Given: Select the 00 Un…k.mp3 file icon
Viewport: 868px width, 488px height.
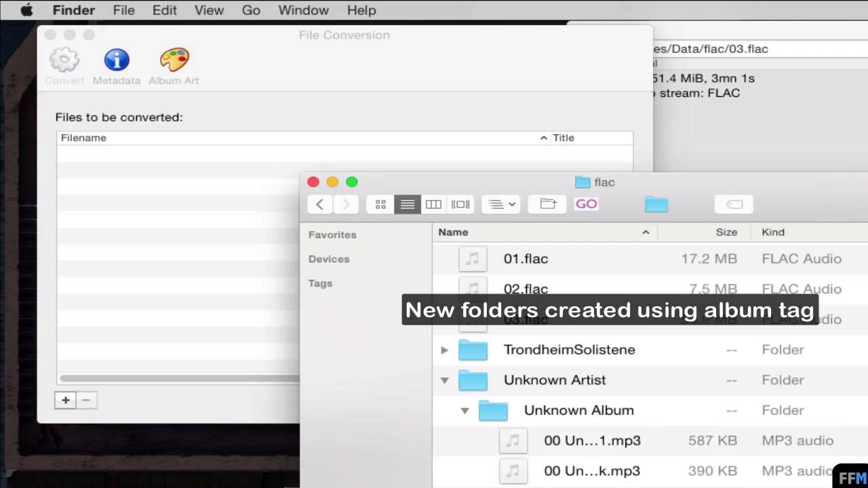Looking at the screenshot, I should tap(513, 471).
